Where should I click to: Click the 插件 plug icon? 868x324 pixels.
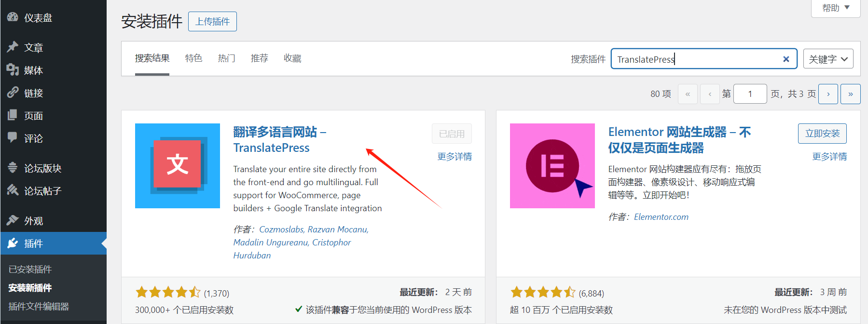tap(13, 243)
